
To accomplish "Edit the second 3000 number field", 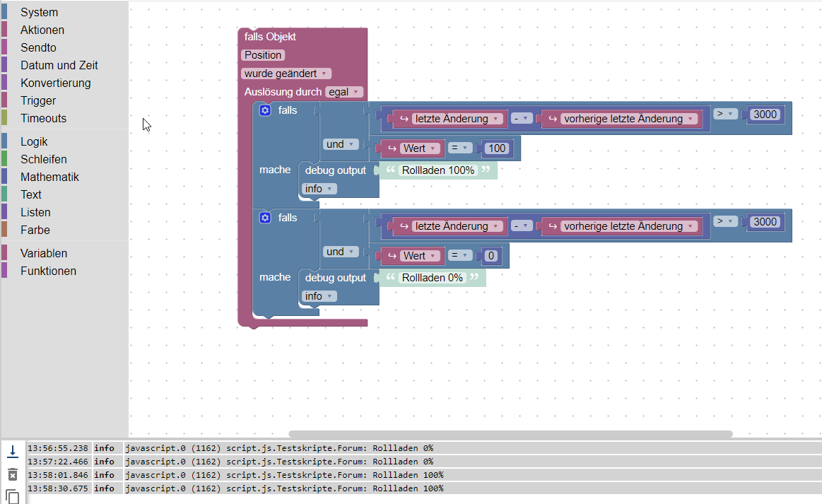I will point(765,222).
